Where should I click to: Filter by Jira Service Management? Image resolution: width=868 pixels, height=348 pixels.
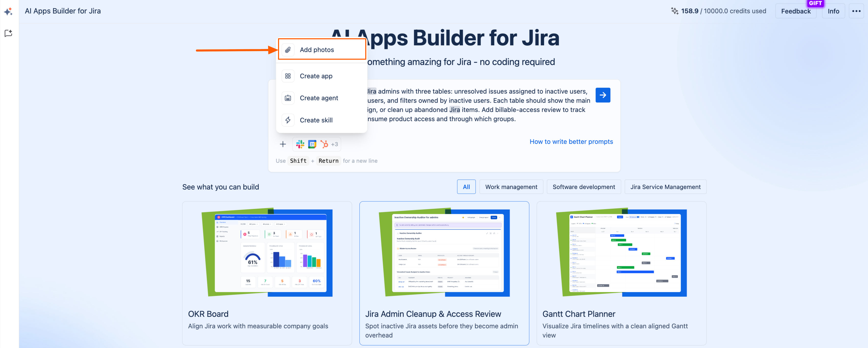pyautogui.click(x=665, y=187)
